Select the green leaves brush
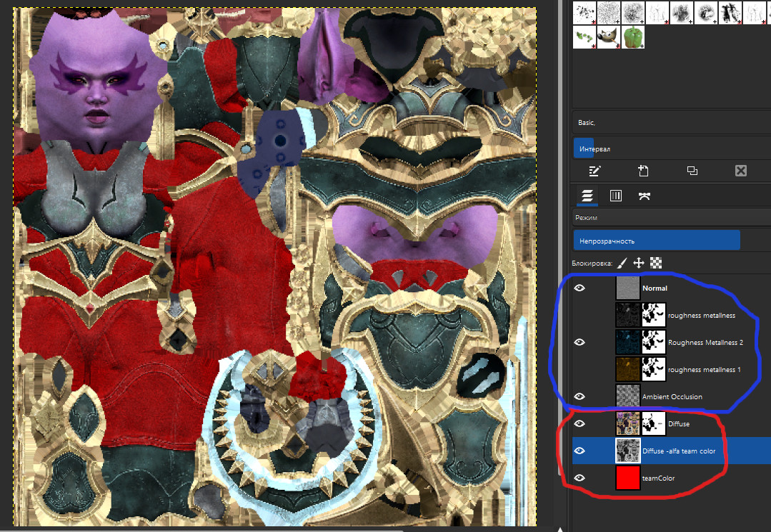 tap(585, 37)
